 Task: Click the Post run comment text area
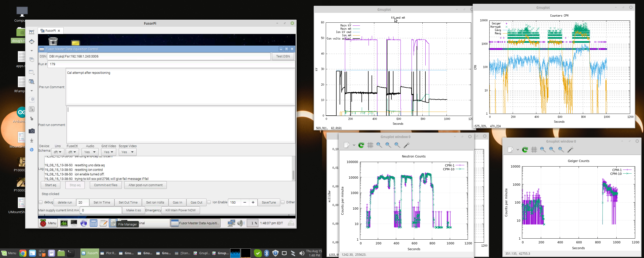click(181, 125)
